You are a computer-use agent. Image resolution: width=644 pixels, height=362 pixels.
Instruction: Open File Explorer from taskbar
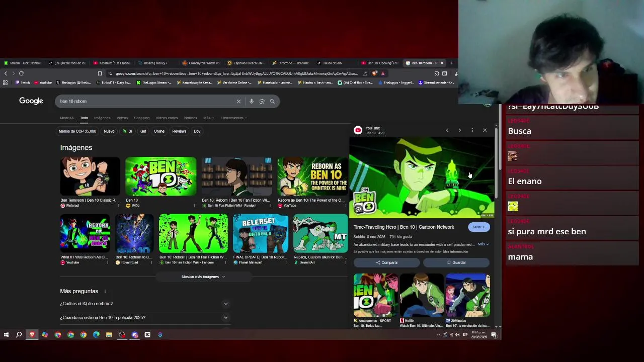[109, 335]
